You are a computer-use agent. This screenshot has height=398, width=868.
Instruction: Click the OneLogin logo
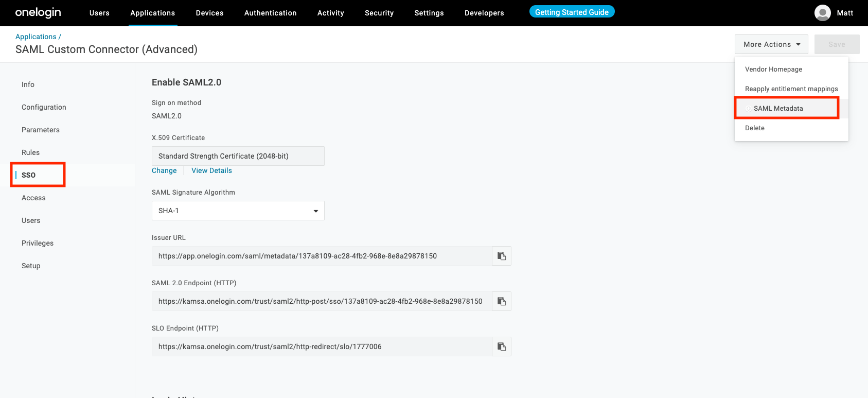pos(38,12)
